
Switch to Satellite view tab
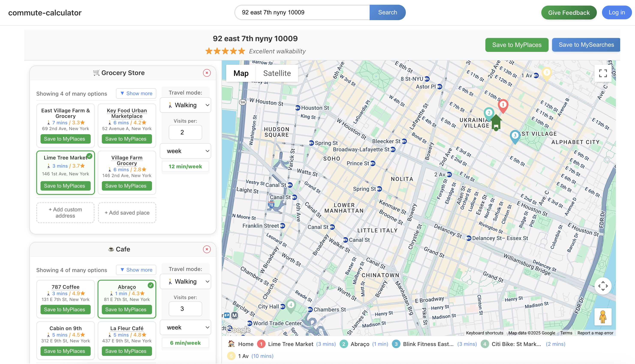(x=277, y=73)
